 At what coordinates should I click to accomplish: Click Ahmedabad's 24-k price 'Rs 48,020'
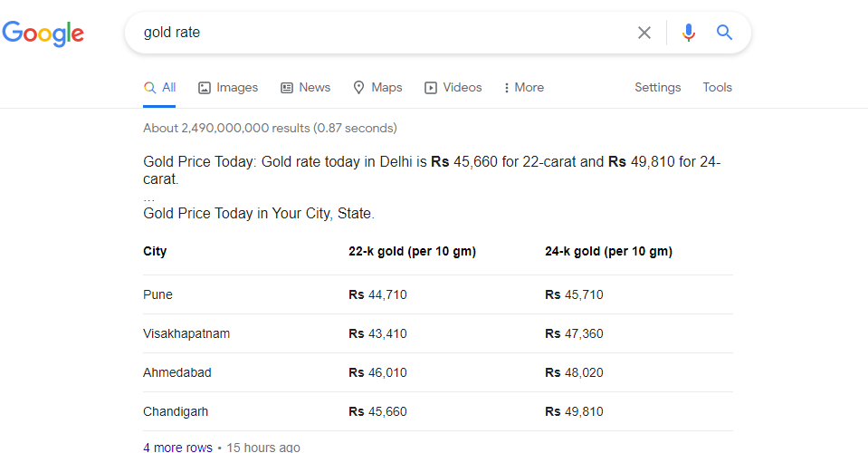[574, 372]
